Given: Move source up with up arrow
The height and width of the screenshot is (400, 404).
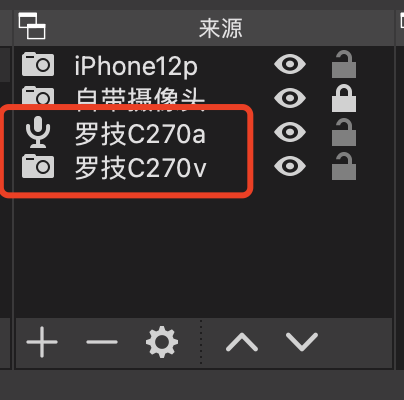Looking at the screenshot, I should coord(242,342).
